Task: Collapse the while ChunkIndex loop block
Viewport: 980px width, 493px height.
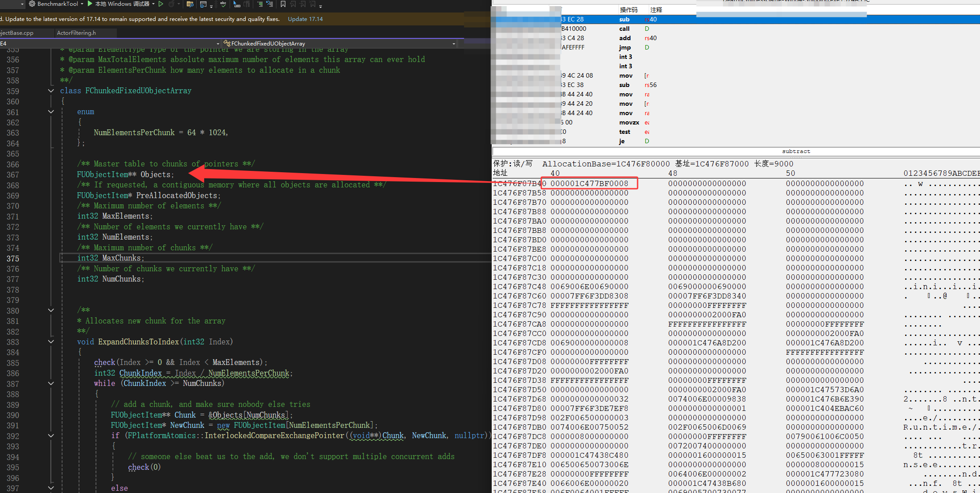Action: point(51,383)
